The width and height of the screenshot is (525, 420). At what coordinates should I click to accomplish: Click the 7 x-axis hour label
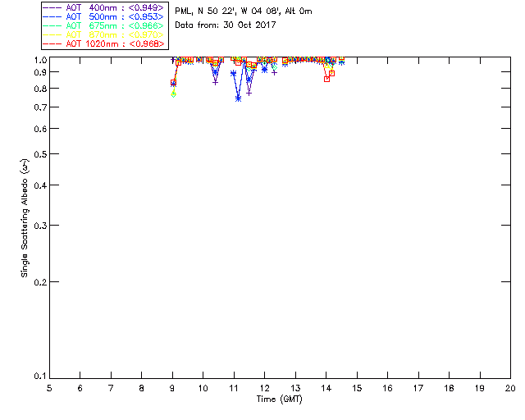click(111, 388)
